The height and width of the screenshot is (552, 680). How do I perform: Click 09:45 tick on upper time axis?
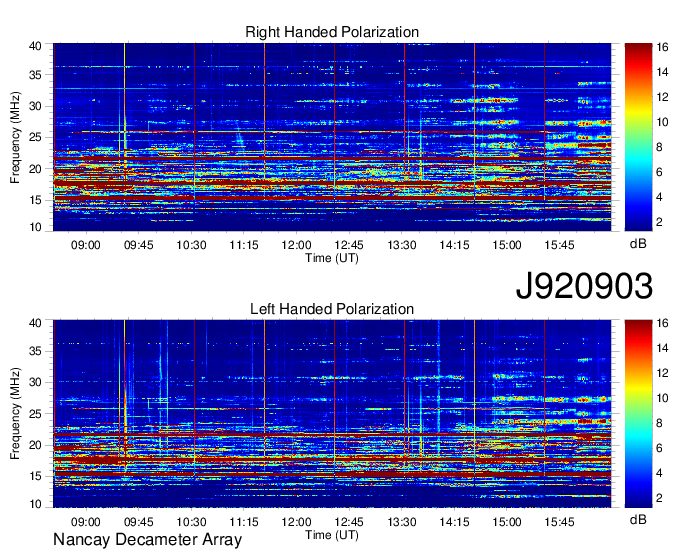(139, 245)
